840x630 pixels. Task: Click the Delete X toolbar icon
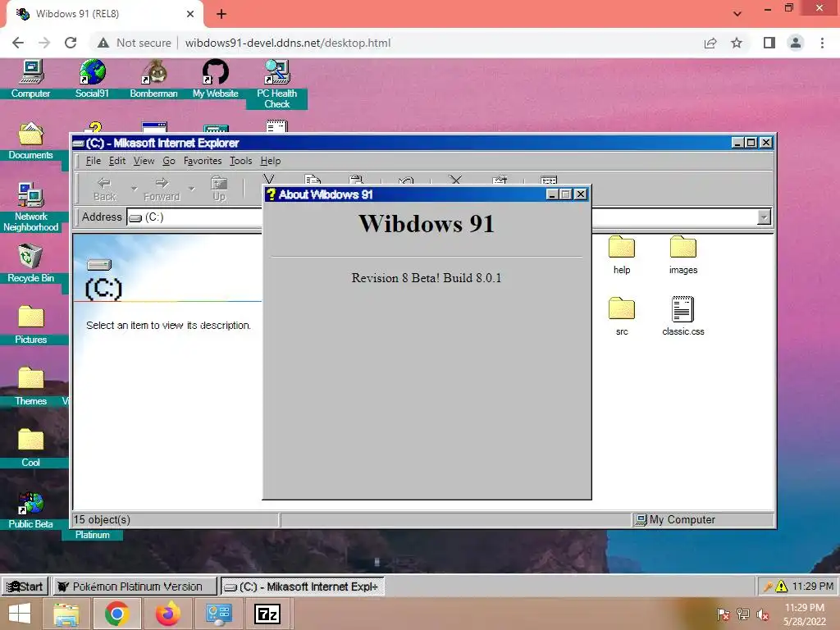tap(455, 180)
